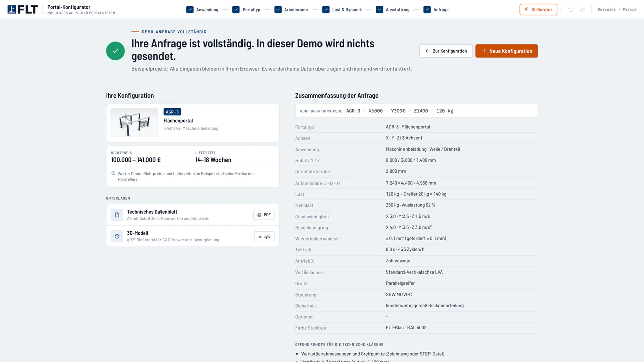Click the Richtpreis 100.000 – 141.000 € value
644x362 pixels.
tap(136, 160)
